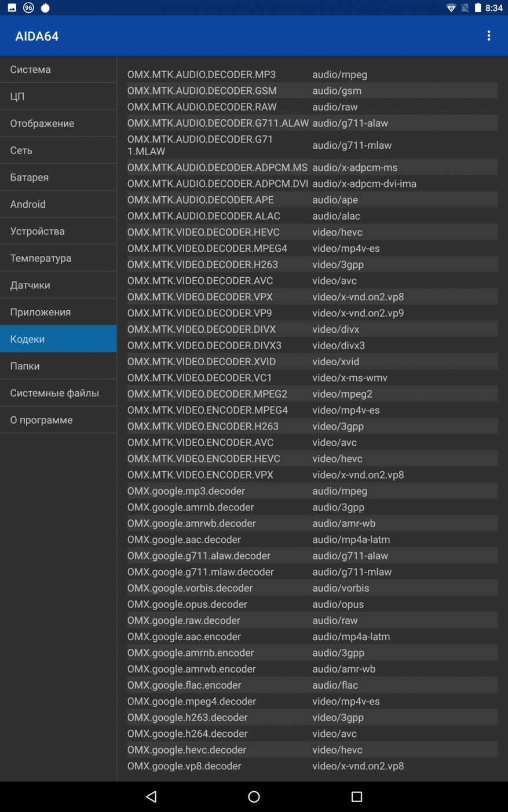Viewport: 508px width, 812px height.
Task: Tap the 96 circle notification icon
Action: [x=28, y=8]
